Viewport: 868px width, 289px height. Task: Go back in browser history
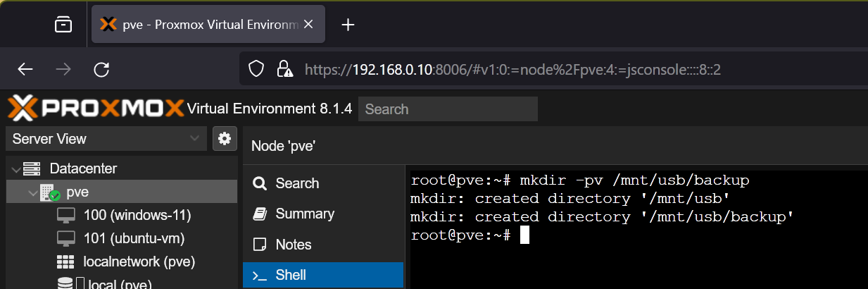[25, 69]
